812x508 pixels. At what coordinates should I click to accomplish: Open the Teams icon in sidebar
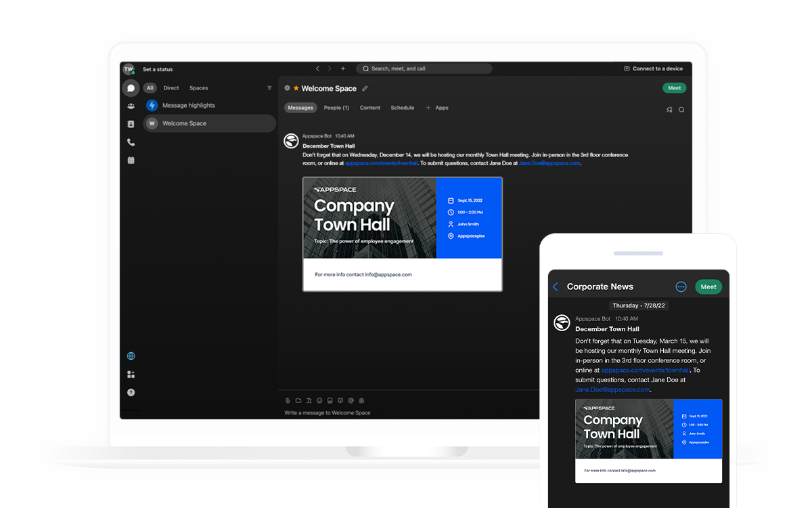tap(131, 106)
